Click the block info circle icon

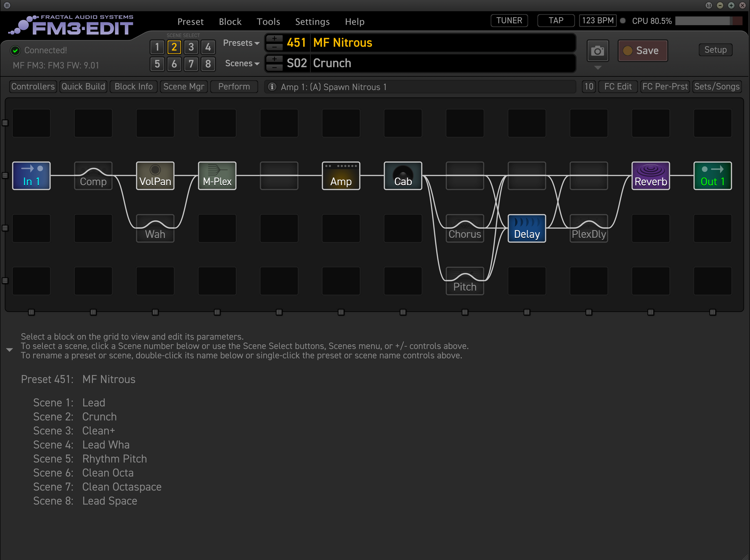(x=272, y=87)
